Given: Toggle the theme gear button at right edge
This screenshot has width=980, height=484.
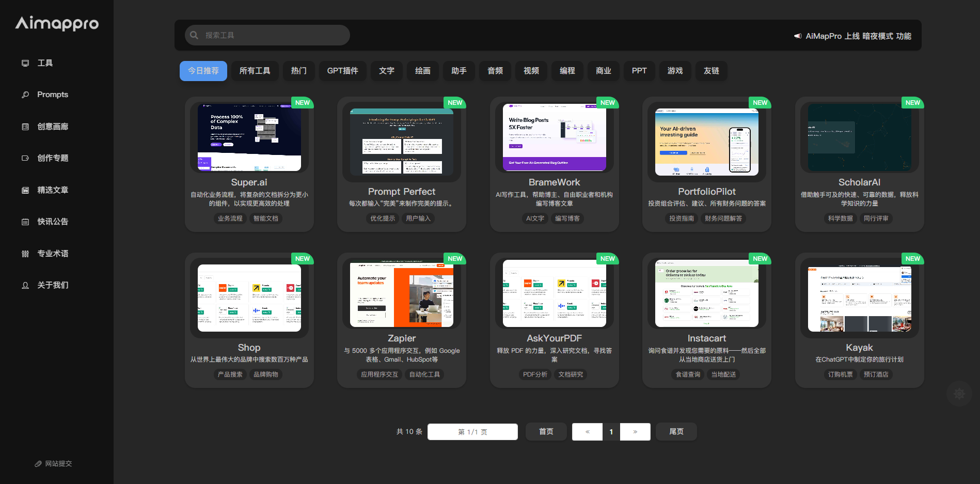Looking at the screenshot, I should 959,394.
